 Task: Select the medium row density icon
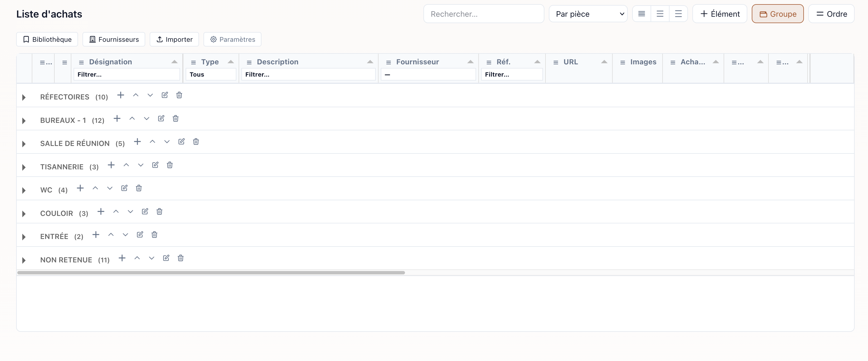[660, 14]
